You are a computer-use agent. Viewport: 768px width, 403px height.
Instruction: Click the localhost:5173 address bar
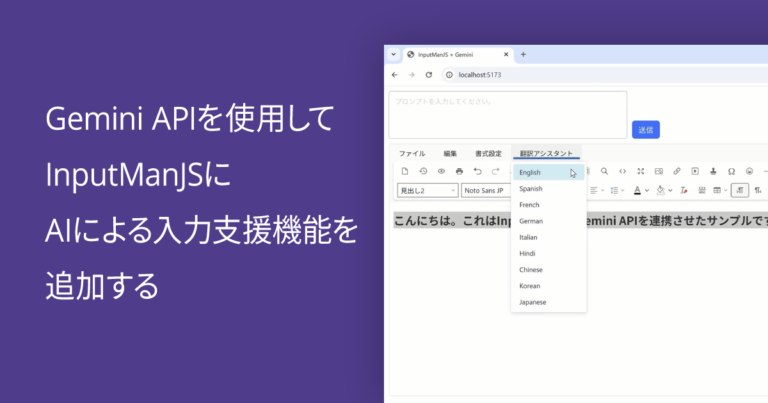(604, 75)
